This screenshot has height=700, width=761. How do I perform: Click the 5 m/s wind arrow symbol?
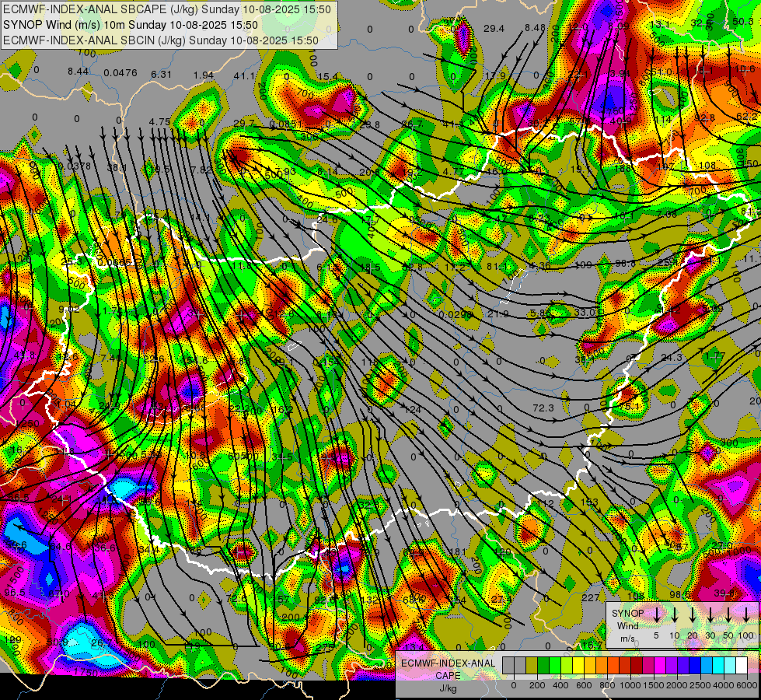coord(657,614)
